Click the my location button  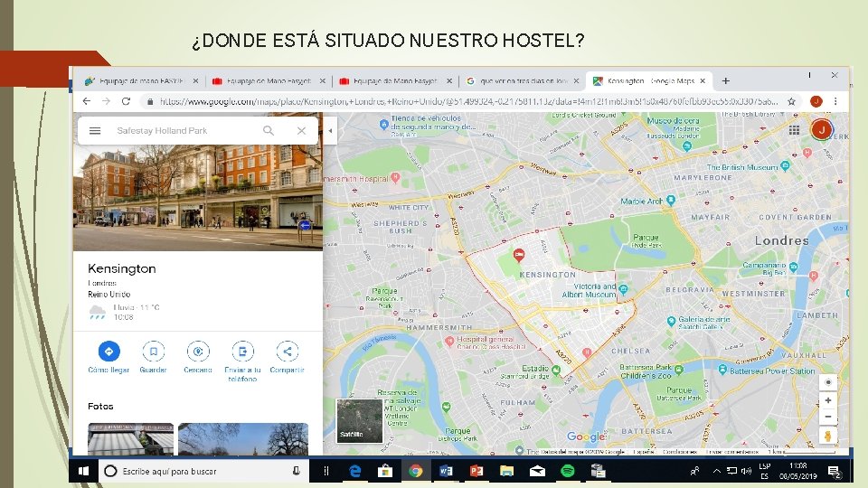pyautogui.click(x=827, y=381)
